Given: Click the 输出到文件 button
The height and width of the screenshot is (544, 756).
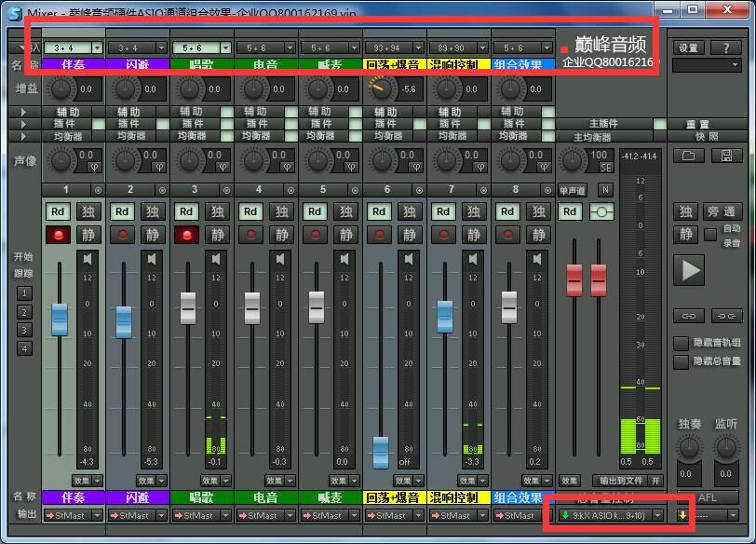Looking at the screenshot, I should (621, 481).
